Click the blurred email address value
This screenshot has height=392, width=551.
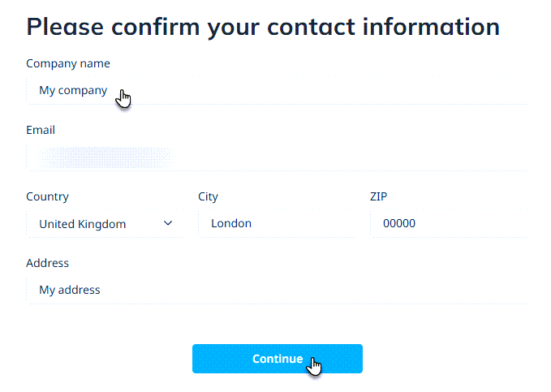click(104, 157)
